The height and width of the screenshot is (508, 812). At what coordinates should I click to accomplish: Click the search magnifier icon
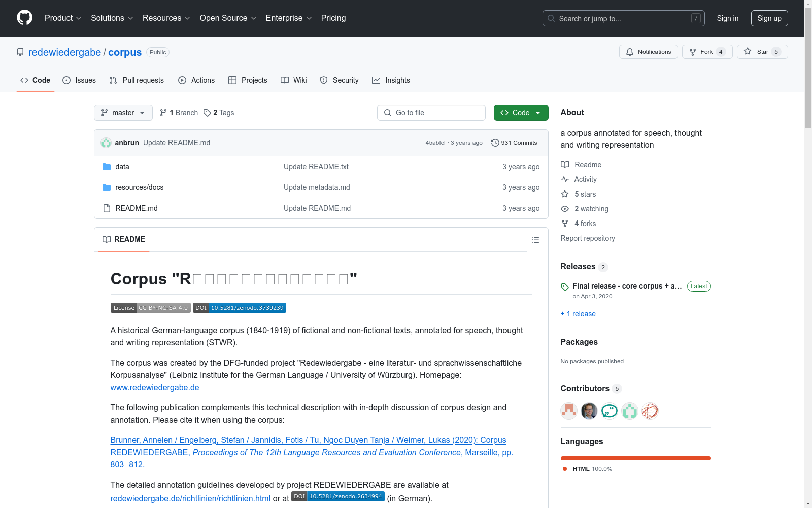point(551,18)
